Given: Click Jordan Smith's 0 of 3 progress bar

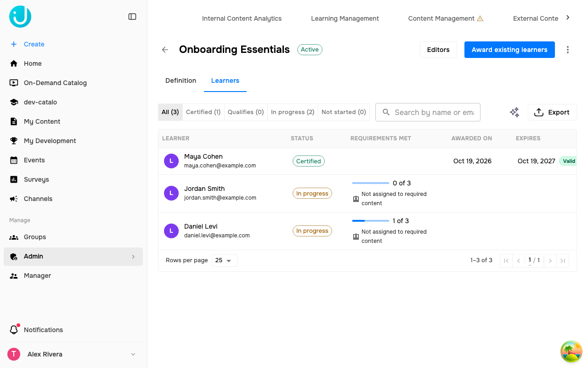Looking at the screenshot, I should click(371, 183).
